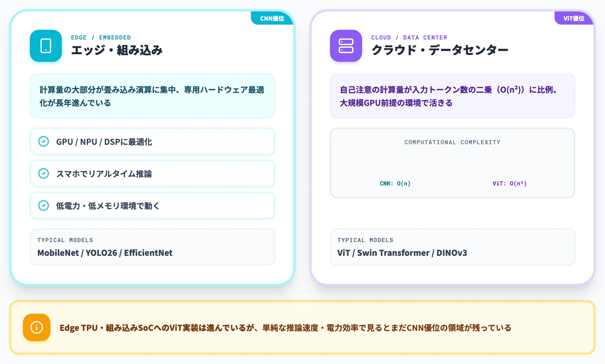Click ViT / Swin Transformer / DINOv3 text
Screen dimensions: 605x364
coord(402,253)
